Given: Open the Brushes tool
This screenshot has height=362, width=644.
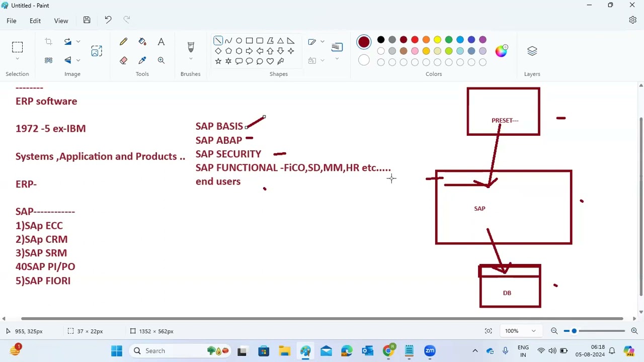Looking at the screenshot, I should pos(191,47).
